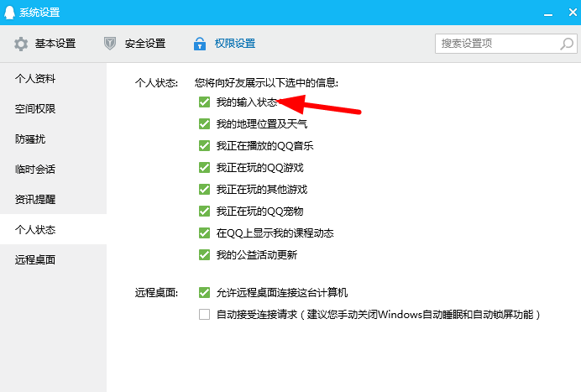581x392 pixels.
Task: Toggle 我正在播放的QQ音乐 checkbox
Action: tap(204, 145)
